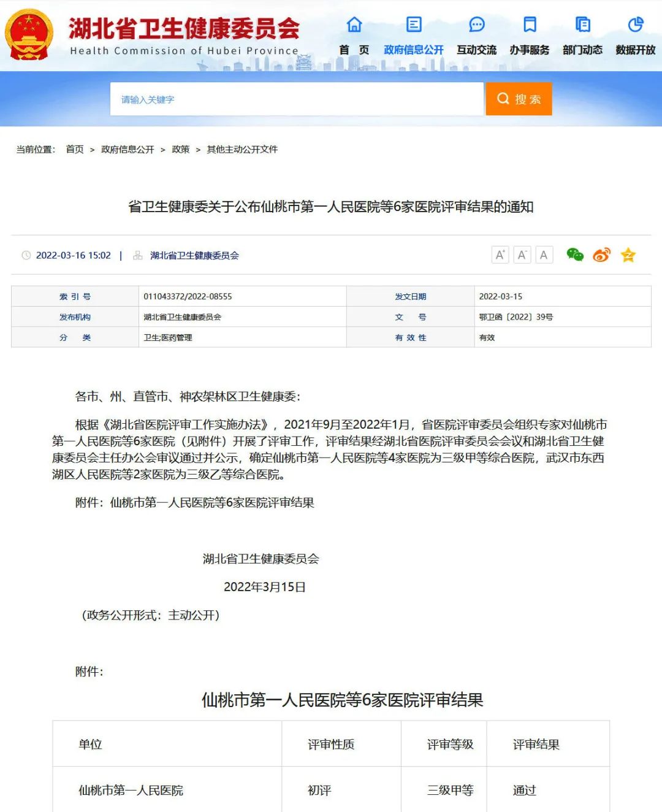This screenshot has height=812, width=662.
Task: Go to 首页 in breadcrumb
Action: pos(75,149)
